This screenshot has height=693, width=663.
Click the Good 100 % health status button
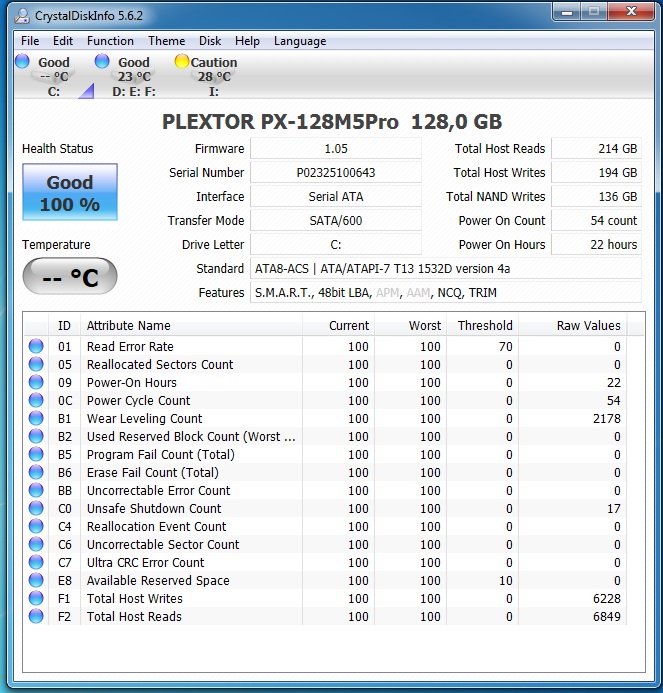(x=70, y=193)
